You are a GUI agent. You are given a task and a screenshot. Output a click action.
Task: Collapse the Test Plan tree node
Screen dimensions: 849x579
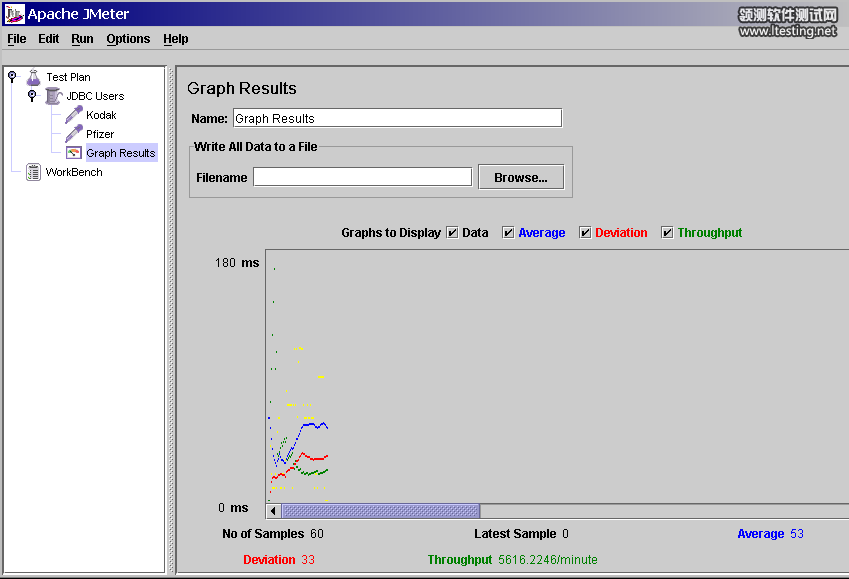pos(12,76)
